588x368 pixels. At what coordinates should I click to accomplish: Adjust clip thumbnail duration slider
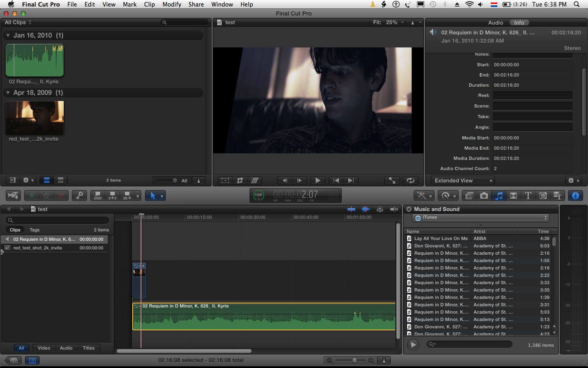(x=175, y=180)
